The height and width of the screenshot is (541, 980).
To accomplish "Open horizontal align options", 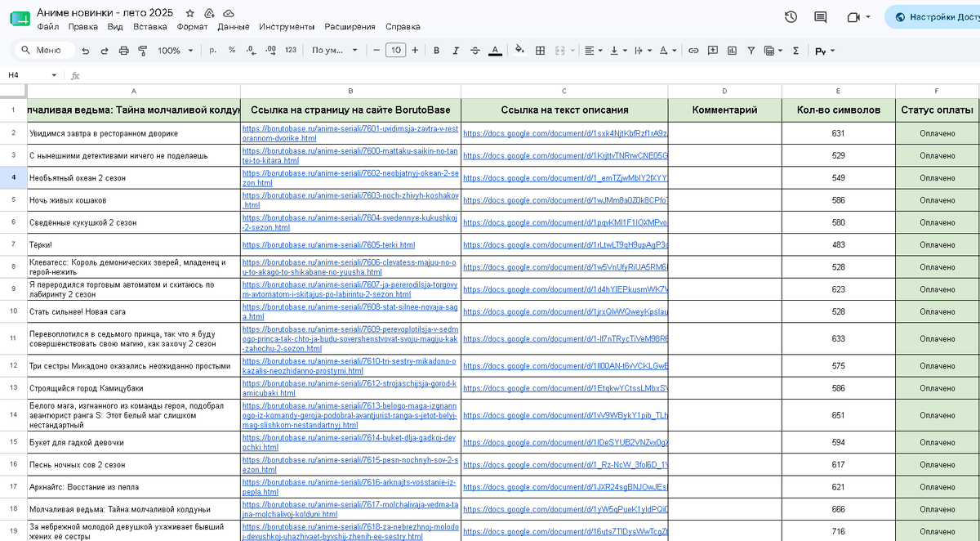I will pyautogui.click(x=594, y=51).
